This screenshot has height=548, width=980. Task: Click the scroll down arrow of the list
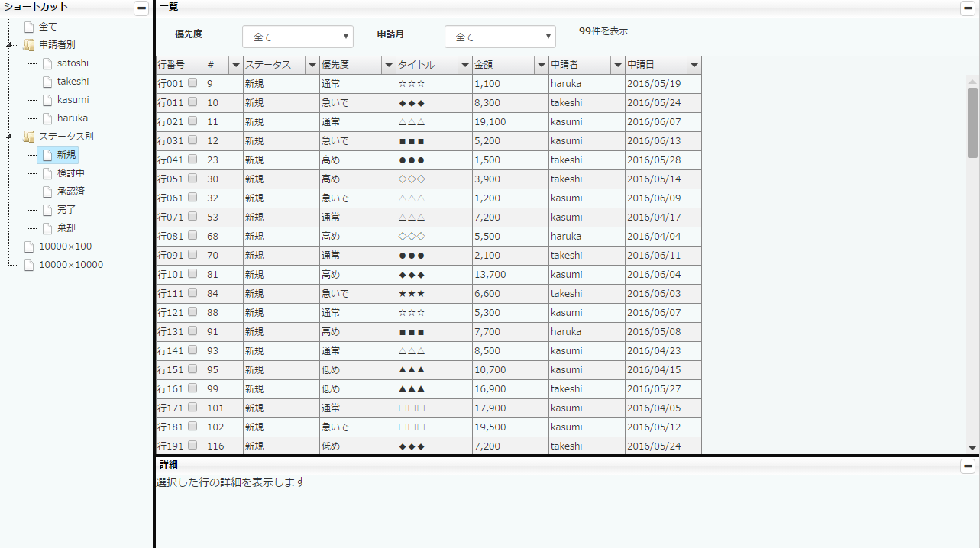click(972, 448)
